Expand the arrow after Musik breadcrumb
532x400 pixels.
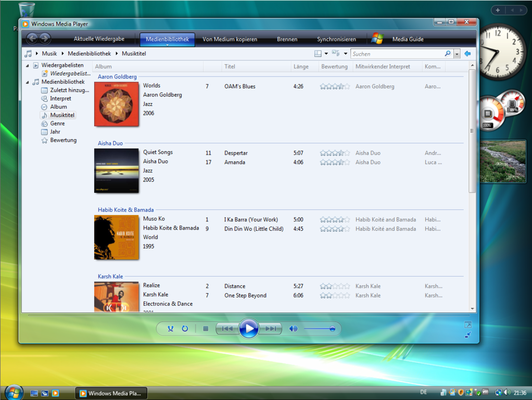(x=62, y=54)
